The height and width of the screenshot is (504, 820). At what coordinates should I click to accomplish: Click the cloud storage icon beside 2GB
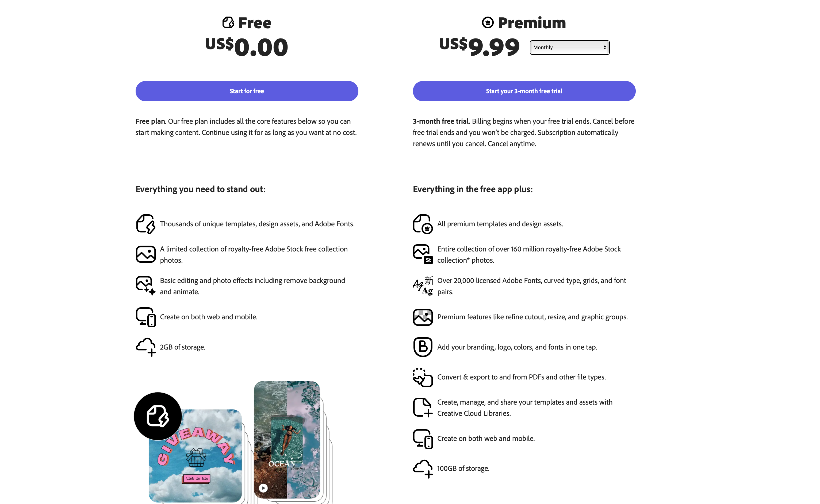pos(146,347)
